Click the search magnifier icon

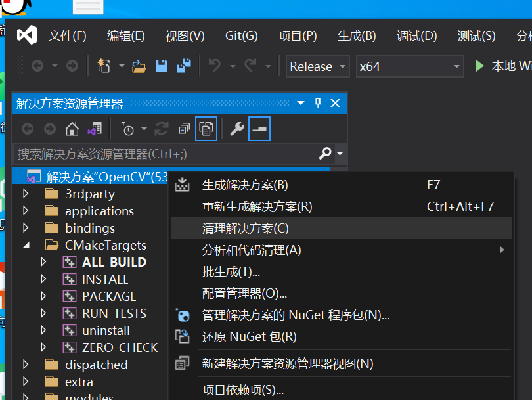325,153
